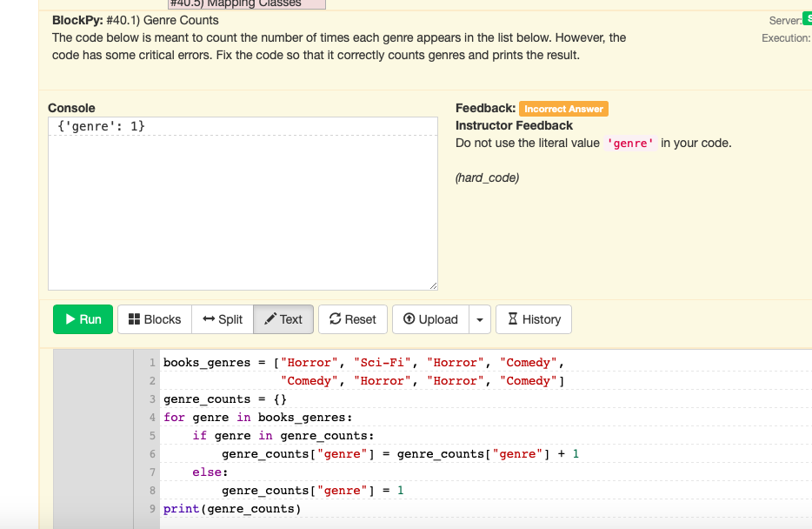This screenshot has width=812, height=529.
Task: Click the Text mode pencil icon
Action: pos(271,319)
